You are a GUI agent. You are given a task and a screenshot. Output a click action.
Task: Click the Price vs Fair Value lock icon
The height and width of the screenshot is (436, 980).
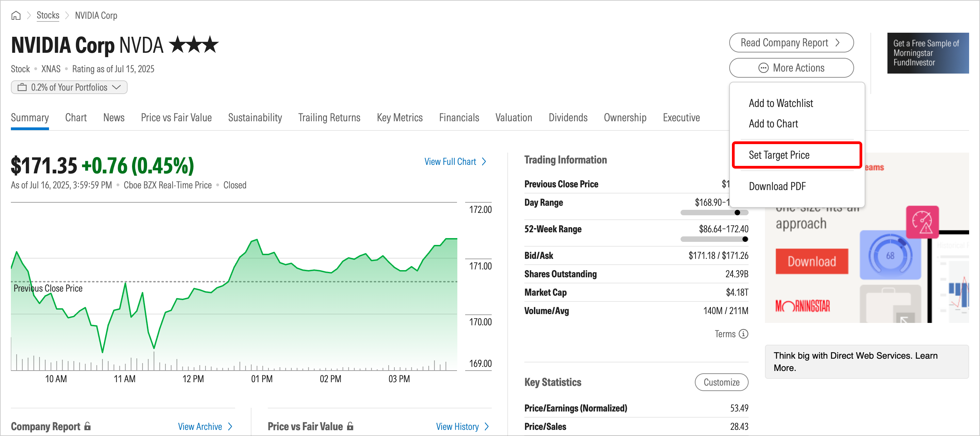click(x=350, y=426)
